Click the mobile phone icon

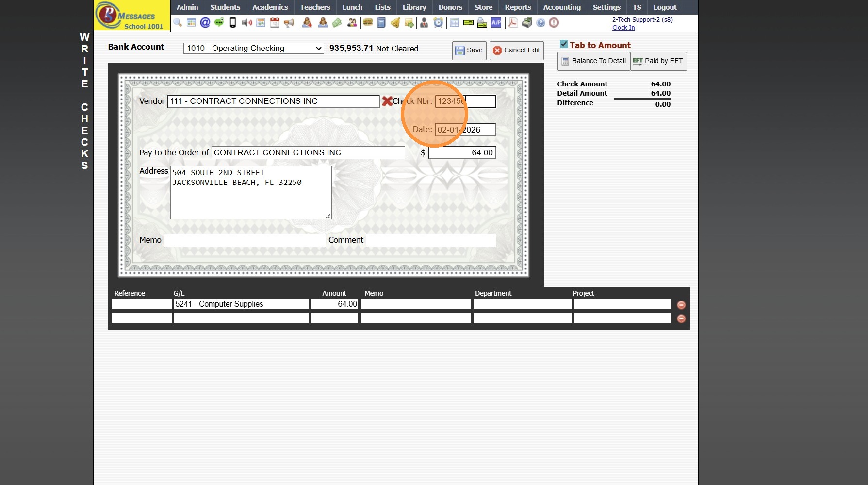(233, 22)
